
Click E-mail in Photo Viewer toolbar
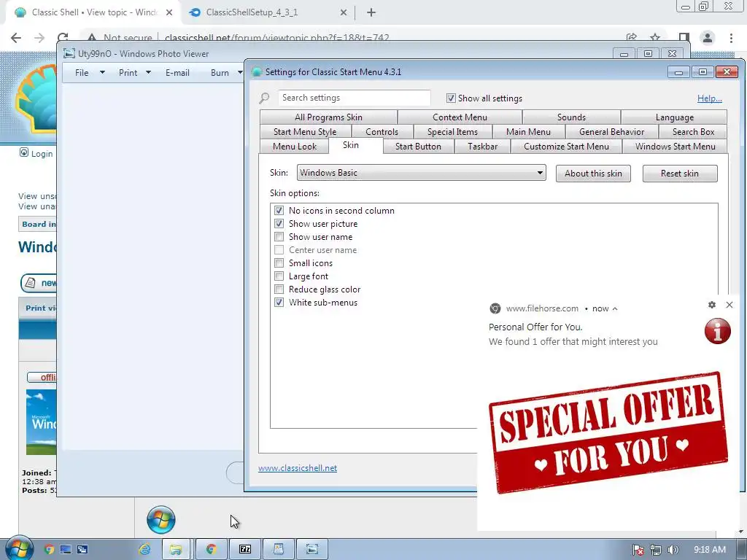(x=177, y=73)
